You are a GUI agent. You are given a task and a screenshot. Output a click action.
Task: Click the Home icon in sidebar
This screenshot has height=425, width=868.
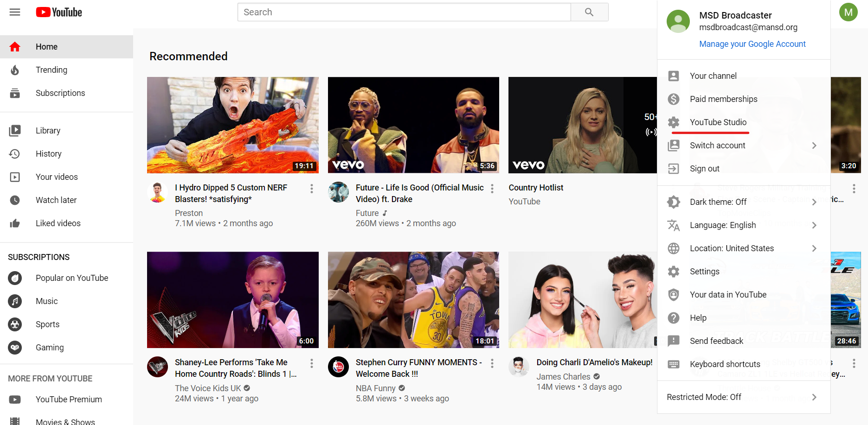pos(15,47)
